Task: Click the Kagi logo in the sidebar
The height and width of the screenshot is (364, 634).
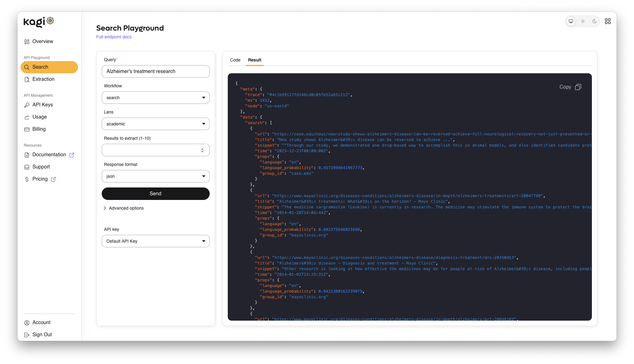Action: [39, 22]
